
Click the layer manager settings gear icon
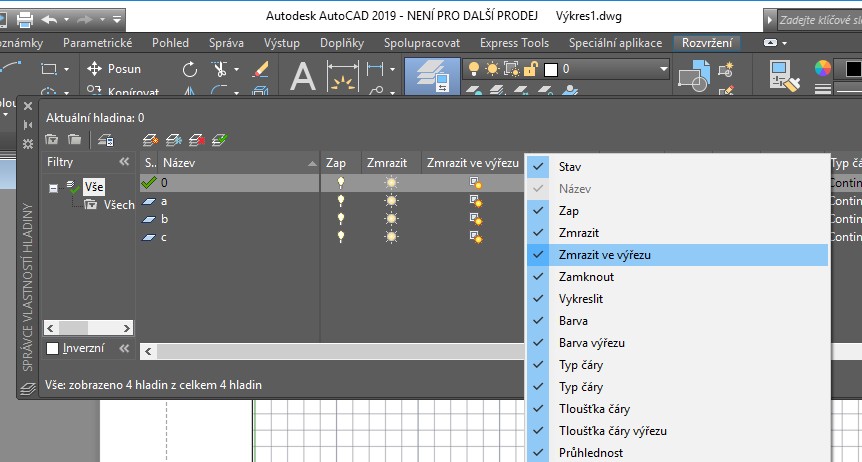(x=28, y=144)
